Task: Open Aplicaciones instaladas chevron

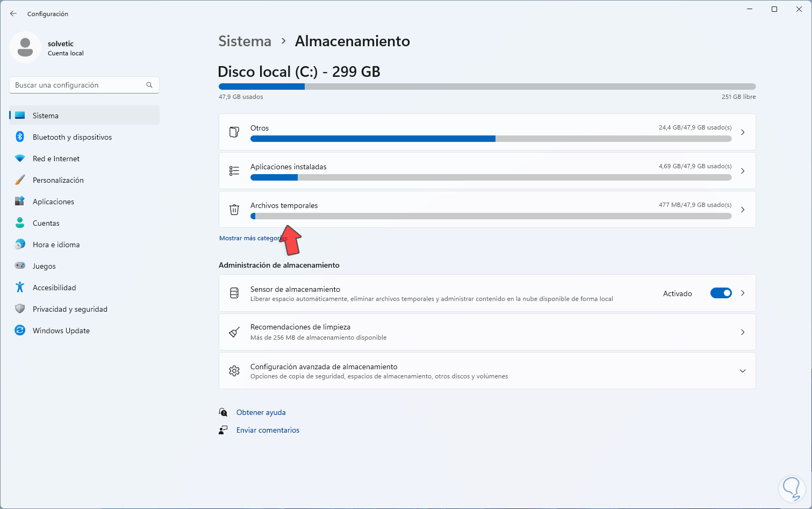Action: [x=743, y=171]
